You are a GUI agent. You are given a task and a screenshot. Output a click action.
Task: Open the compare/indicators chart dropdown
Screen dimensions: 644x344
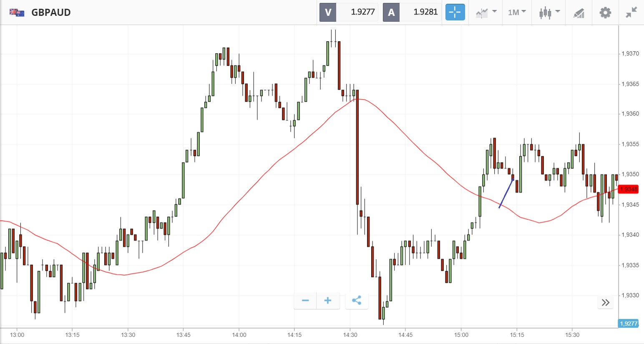pos(486,13)
